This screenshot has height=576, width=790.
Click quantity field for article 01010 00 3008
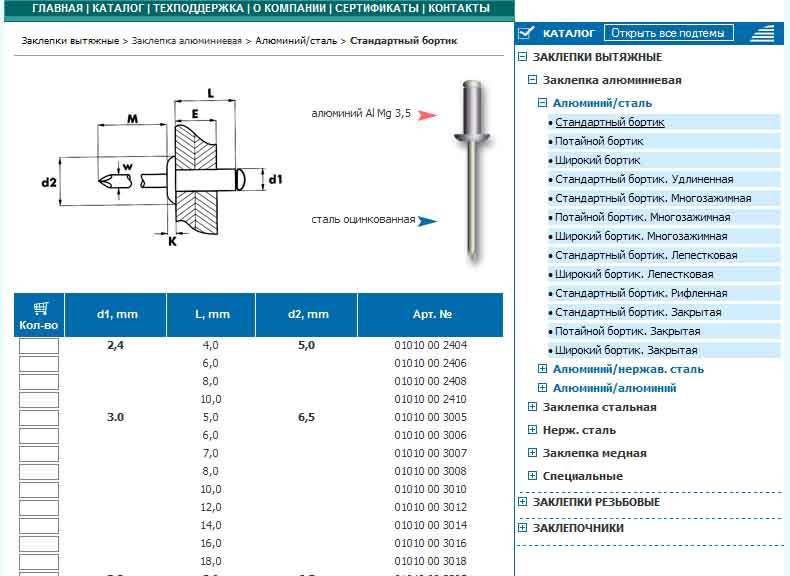(x=39, y=472)
